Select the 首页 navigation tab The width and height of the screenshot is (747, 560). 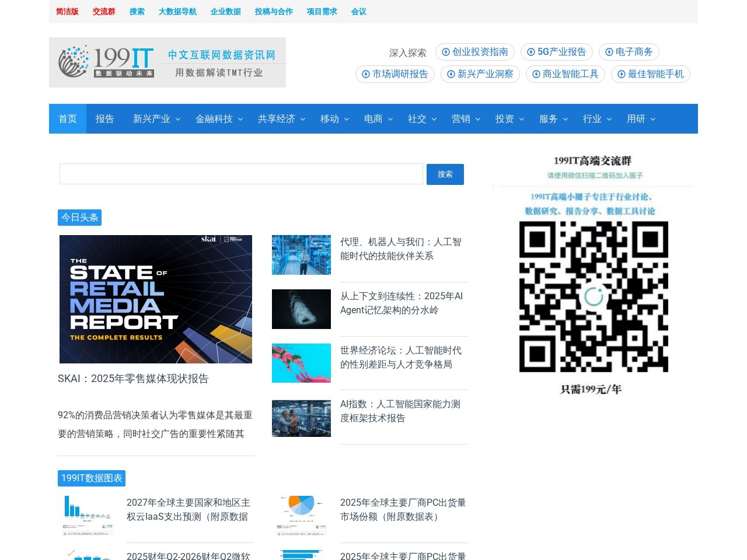(x=67, y=118)
